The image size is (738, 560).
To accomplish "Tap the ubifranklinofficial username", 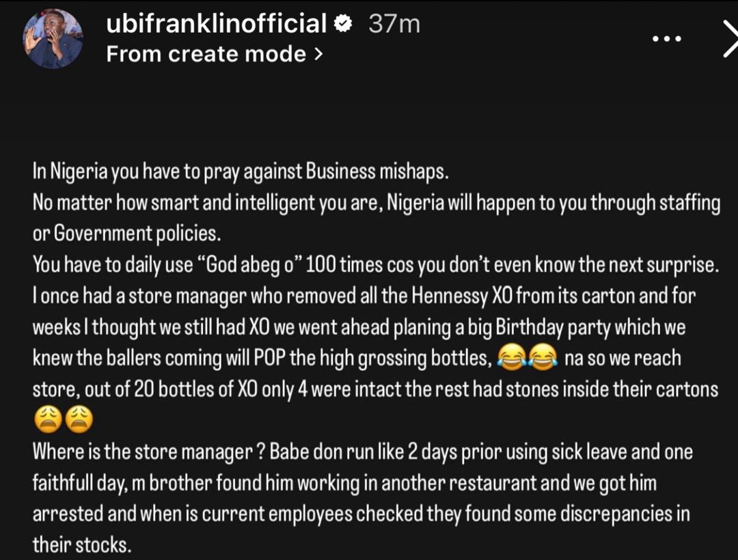I will pos(217,23).
